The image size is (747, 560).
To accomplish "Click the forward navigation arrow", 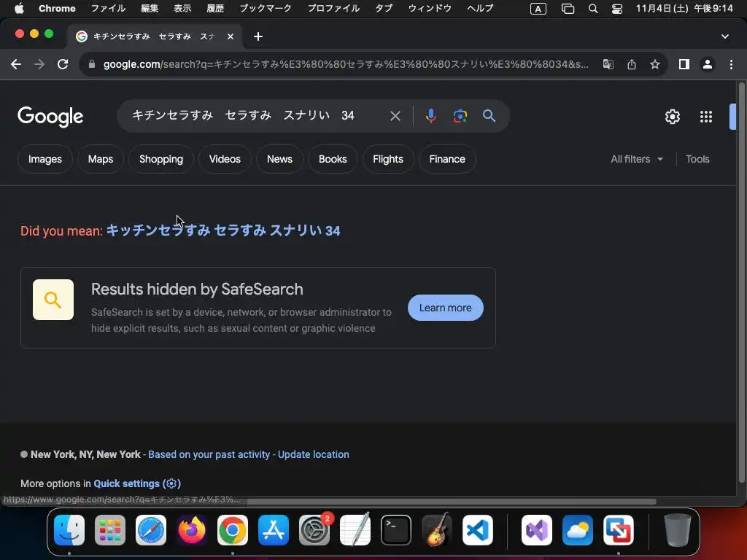I will [x=39, y=64].
